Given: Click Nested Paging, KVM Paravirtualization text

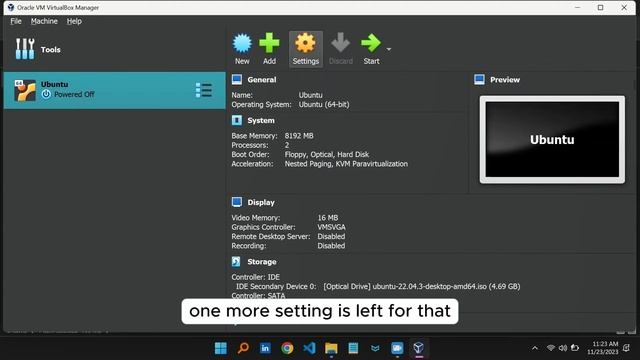Looking at the screenshot, I should click(346, 164).
